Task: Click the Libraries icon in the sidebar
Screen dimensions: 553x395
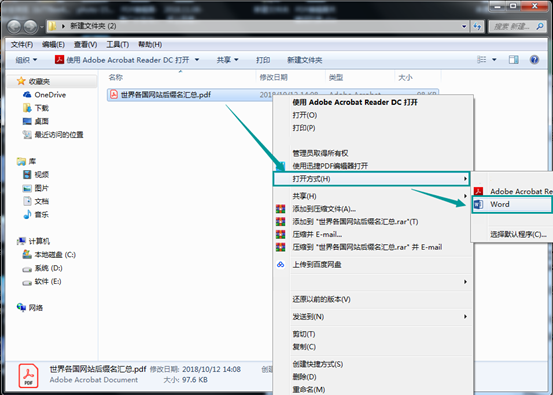Action: (21, 161)
